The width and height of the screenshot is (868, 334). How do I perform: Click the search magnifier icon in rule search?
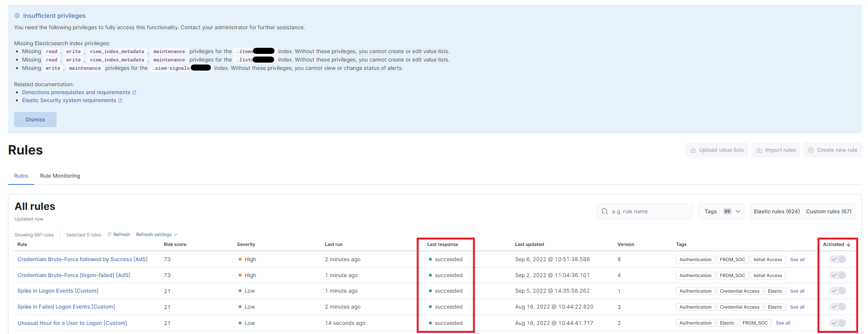(605, 211)
